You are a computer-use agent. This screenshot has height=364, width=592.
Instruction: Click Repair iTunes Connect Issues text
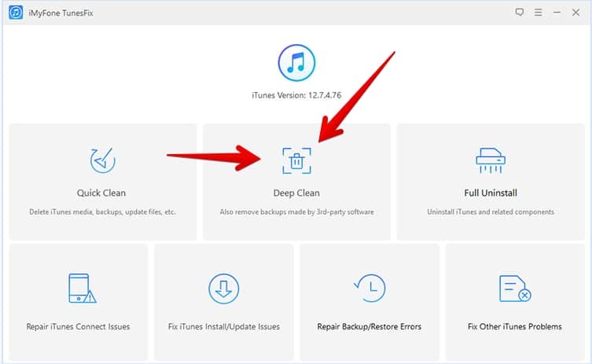click(x=78, y=326)
